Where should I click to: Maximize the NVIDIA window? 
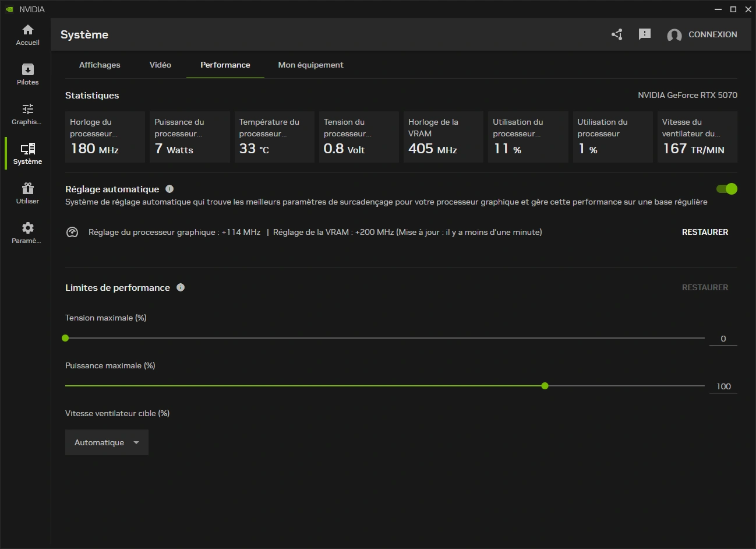point(733,9)
